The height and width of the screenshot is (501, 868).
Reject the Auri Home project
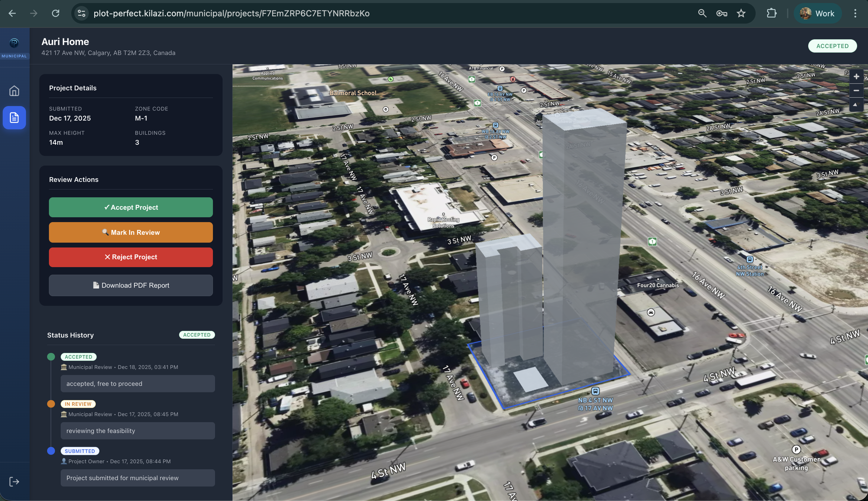pyautogui.click(x=131, y=257)
